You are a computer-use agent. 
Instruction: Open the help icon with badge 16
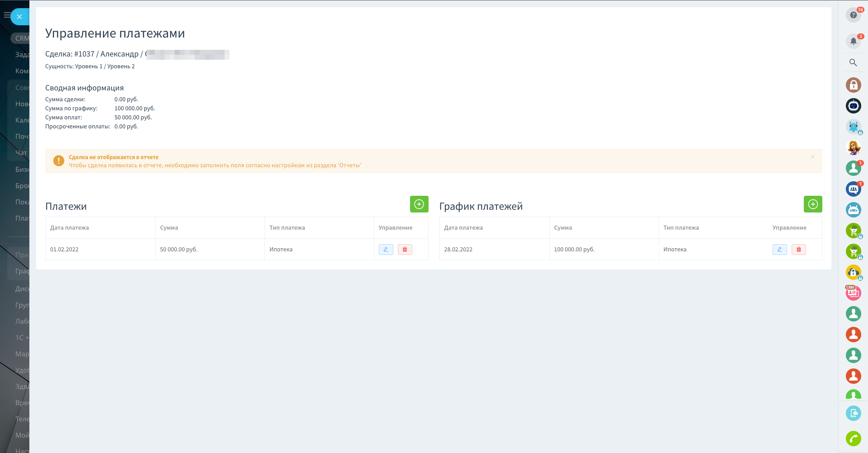pos(853,15)
